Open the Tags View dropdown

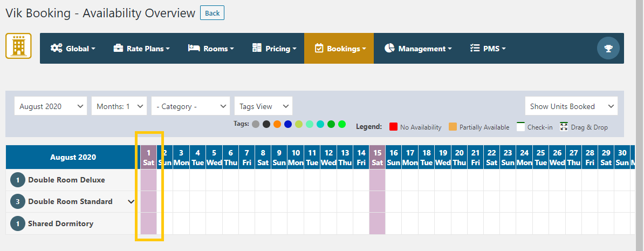[x=263, y=106]
